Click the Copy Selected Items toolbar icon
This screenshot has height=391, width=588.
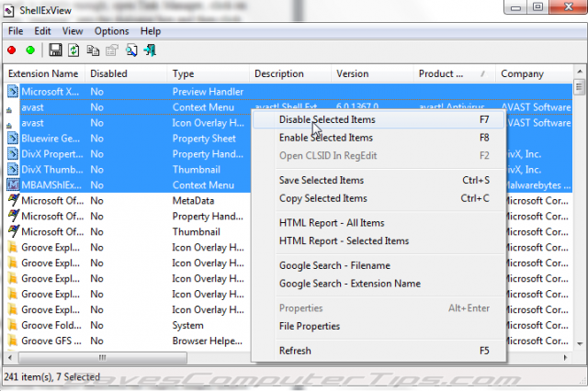click(x=93, y=50)
